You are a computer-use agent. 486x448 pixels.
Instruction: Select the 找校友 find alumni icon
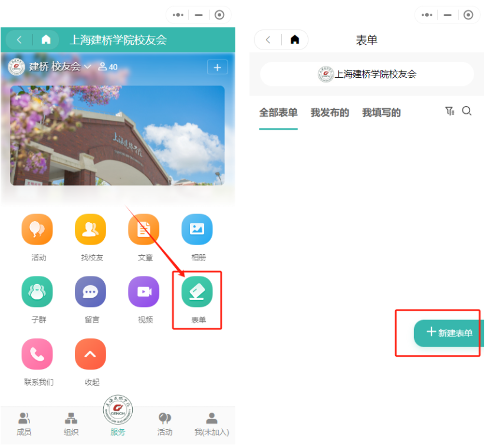(x=90, y=229)
